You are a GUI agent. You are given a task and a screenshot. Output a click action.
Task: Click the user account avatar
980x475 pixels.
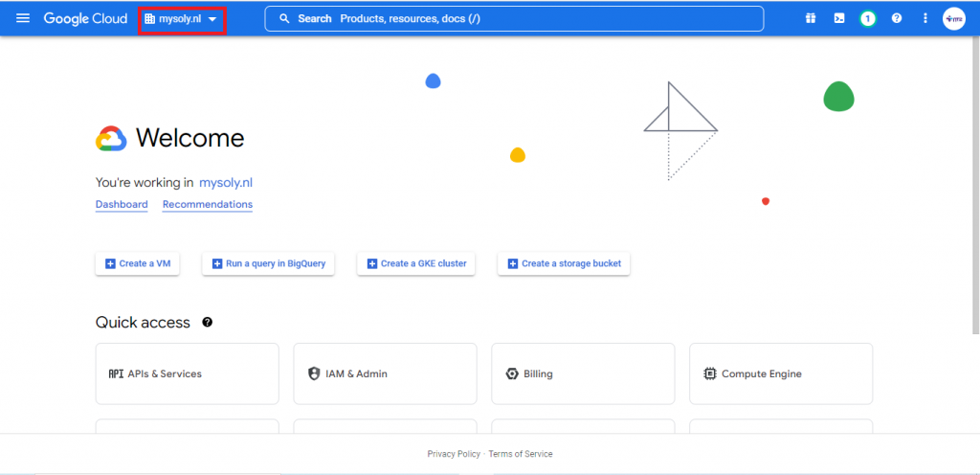(x=954, y=19)
